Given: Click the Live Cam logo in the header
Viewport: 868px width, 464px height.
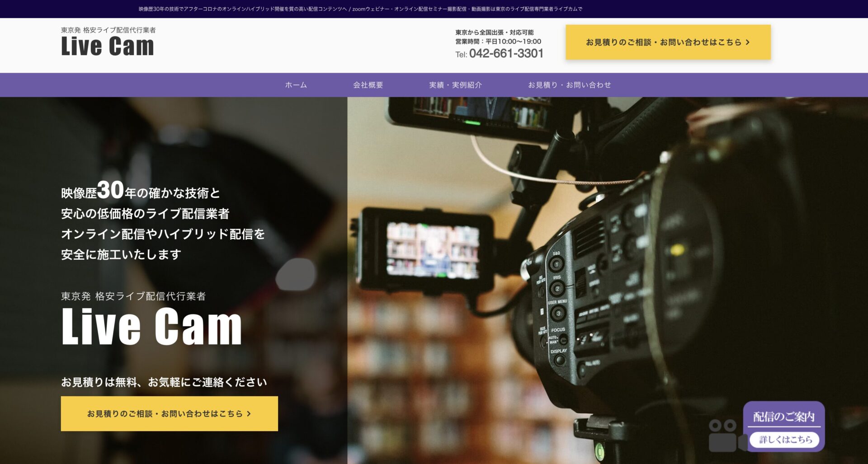Looking at the screenshot, I should [108, 46].
